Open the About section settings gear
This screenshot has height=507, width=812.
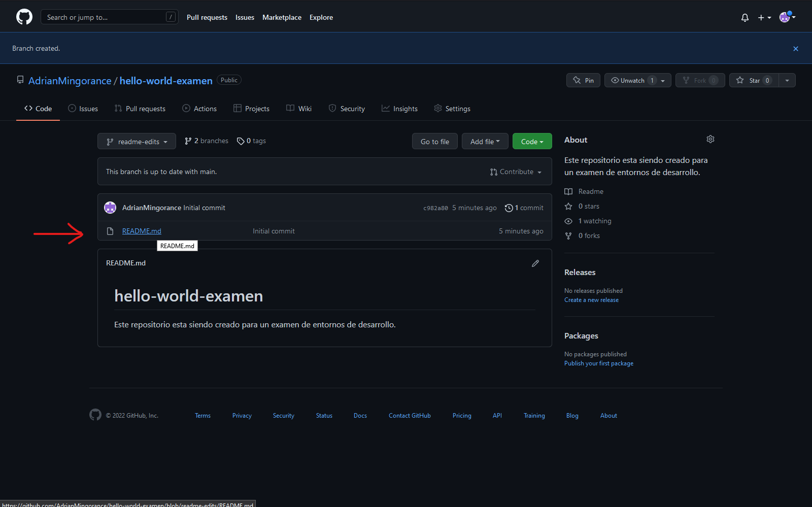pyautogui.click(x=710, y=139)
